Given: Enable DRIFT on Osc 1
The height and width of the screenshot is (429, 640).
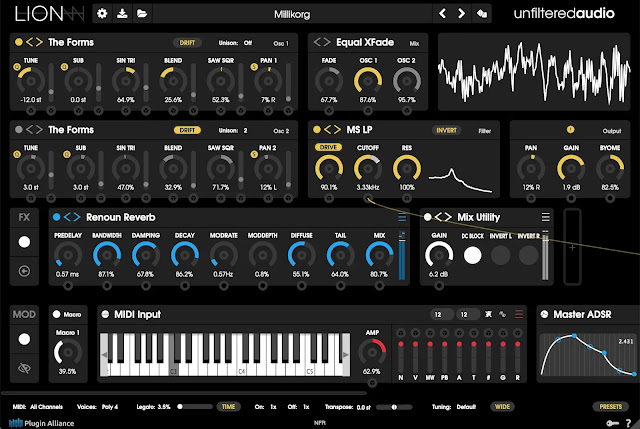Looking at the screenshot, I should [x=187, y=42].
